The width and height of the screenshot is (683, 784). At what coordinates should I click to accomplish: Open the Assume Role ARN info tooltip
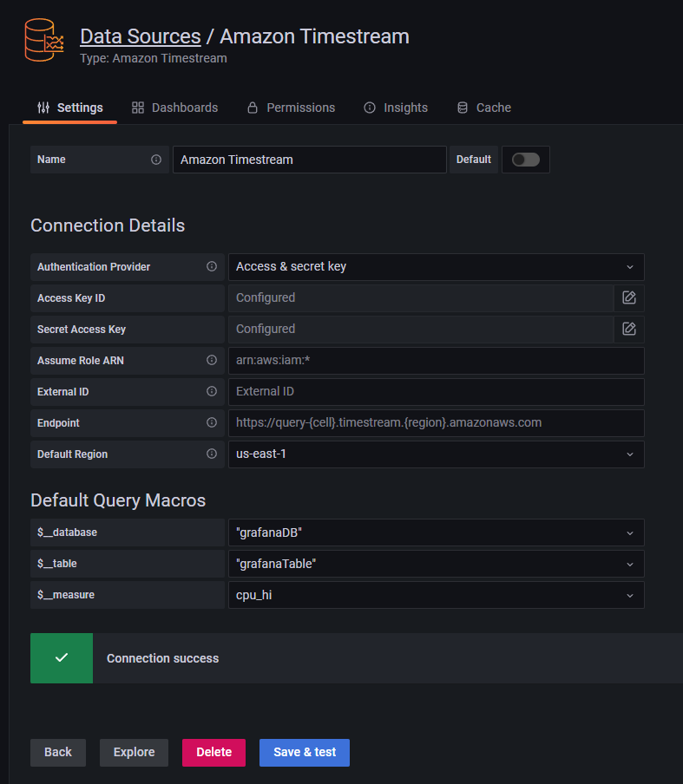pos(213,360)
